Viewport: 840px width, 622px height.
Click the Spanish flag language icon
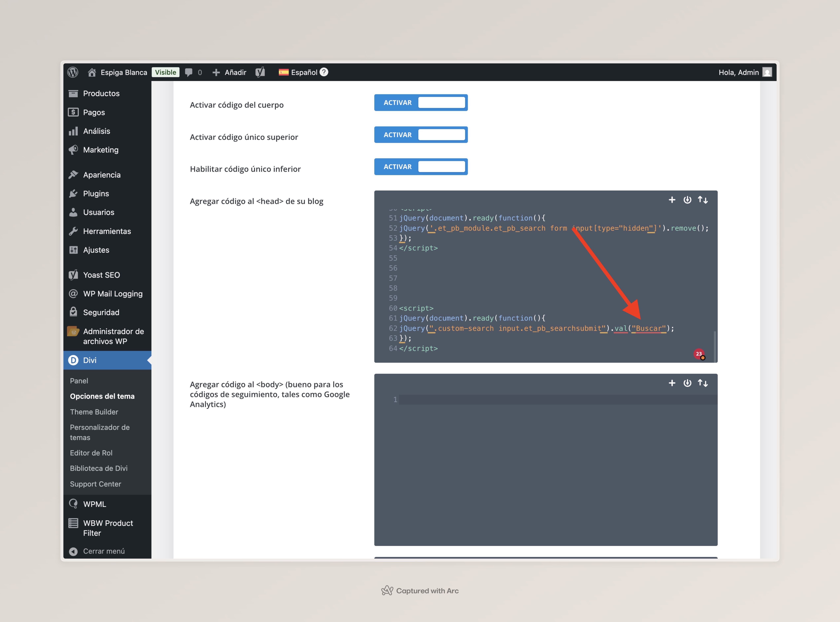tap(283, 72)
